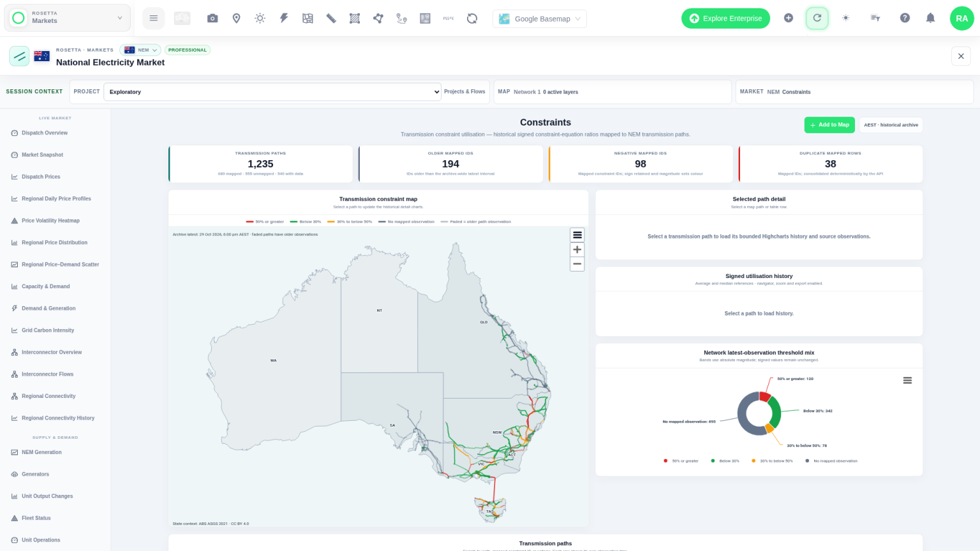980x551 pixels.
Task: Toggle 'No mapped observation' donut legend item
Action: 832,461
